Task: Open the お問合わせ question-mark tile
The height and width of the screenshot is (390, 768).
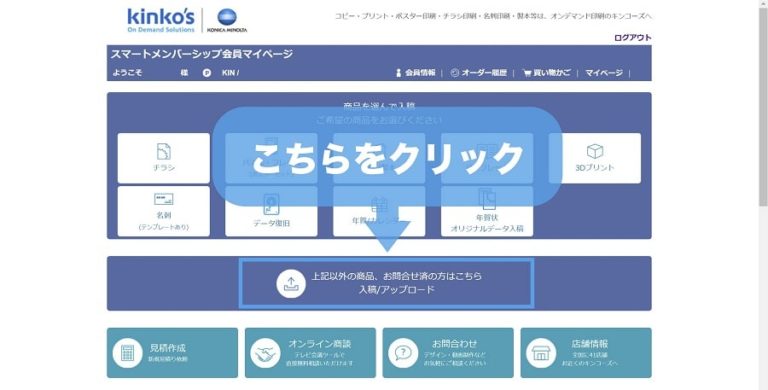Action: coord(448,353)
